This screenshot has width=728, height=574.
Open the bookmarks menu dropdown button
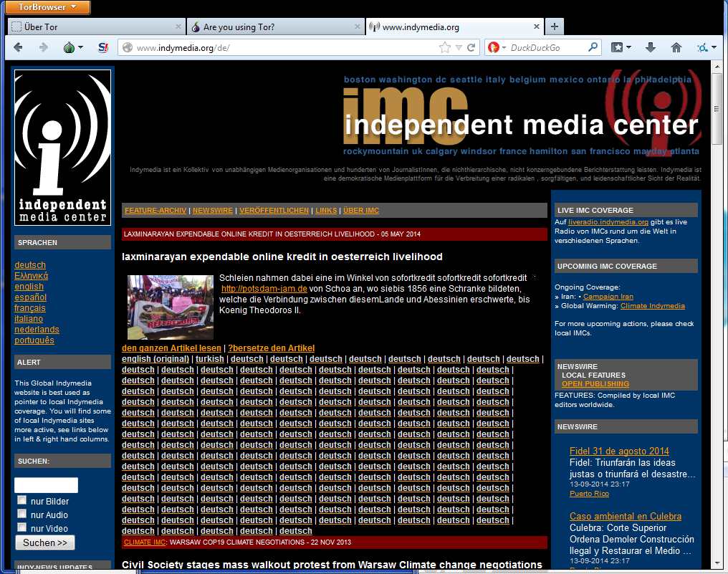(621, 47)
